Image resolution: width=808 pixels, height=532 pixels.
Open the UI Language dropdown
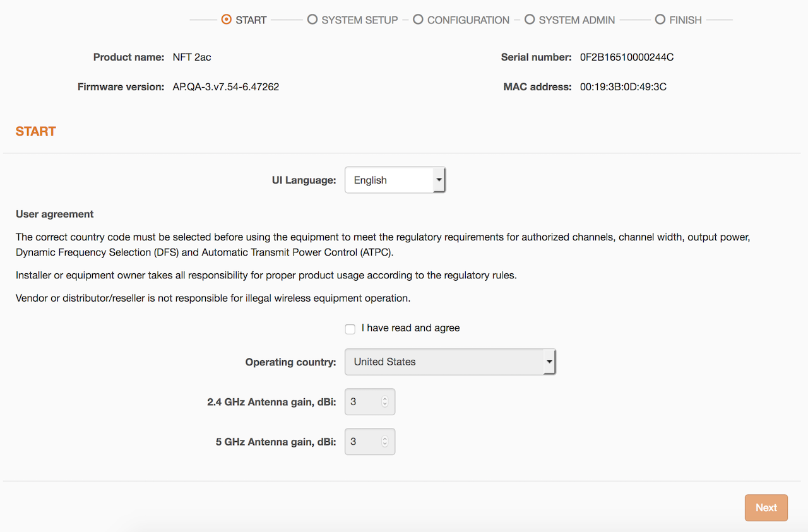click(395, 180)
